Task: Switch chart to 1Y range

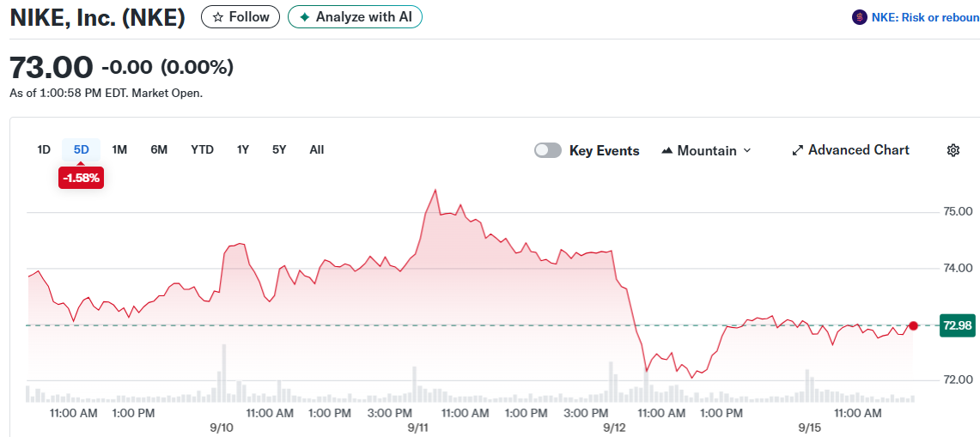Action: (243, 150)
